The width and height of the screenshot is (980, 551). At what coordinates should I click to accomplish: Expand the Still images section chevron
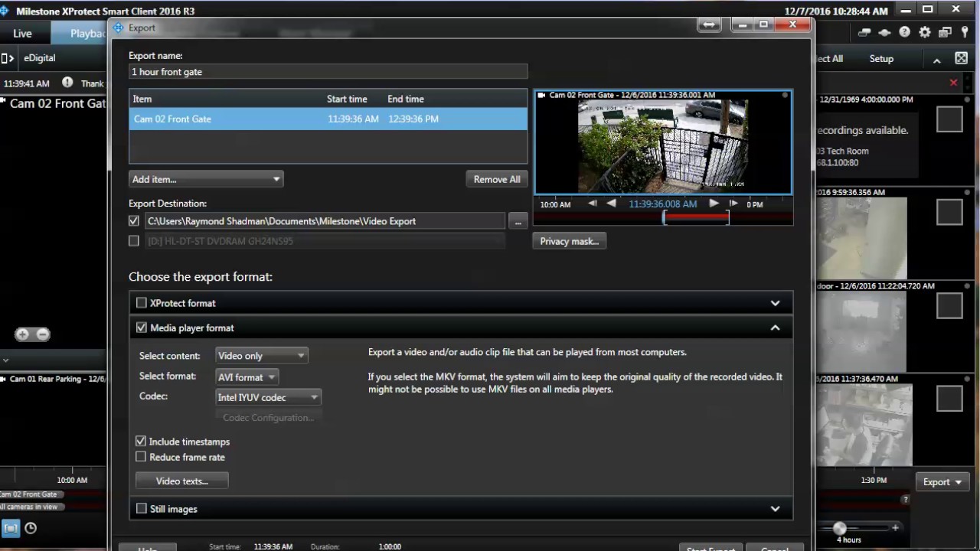click(775, 509)
